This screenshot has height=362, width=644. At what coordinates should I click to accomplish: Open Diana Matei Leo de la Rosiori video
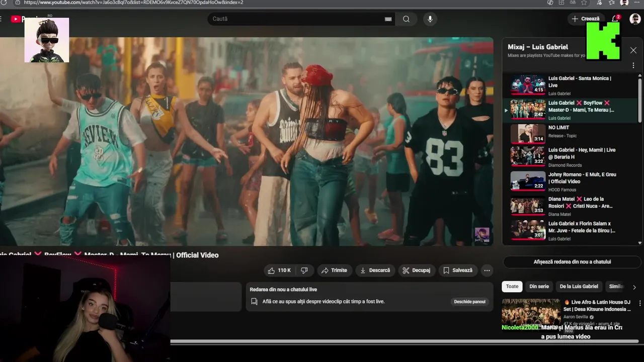pos(581,203)
